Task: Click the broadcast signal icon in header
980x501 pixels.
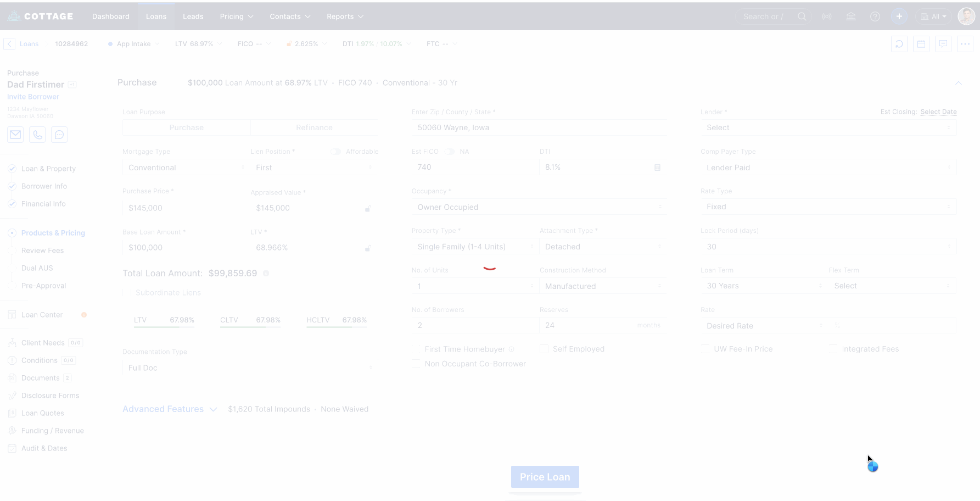Action: [x=827, y=16]
